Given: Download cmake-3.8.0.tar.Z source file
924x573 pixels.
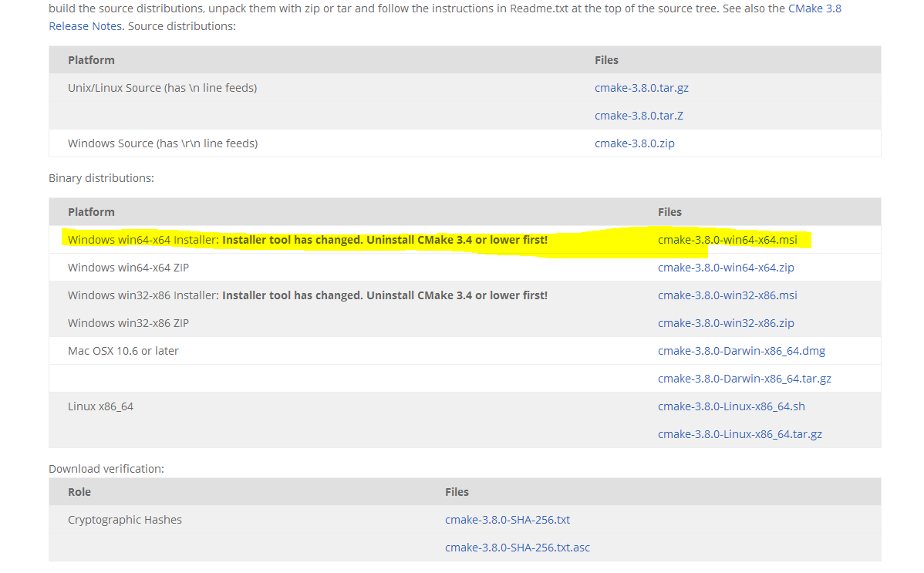Looking at the screenshot, I should click(x=639, y=116).
